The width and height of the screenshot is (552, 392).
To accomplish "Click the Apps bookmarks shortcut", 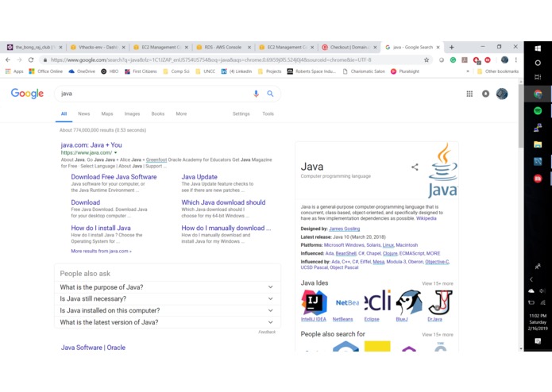I will pos(14,71).
